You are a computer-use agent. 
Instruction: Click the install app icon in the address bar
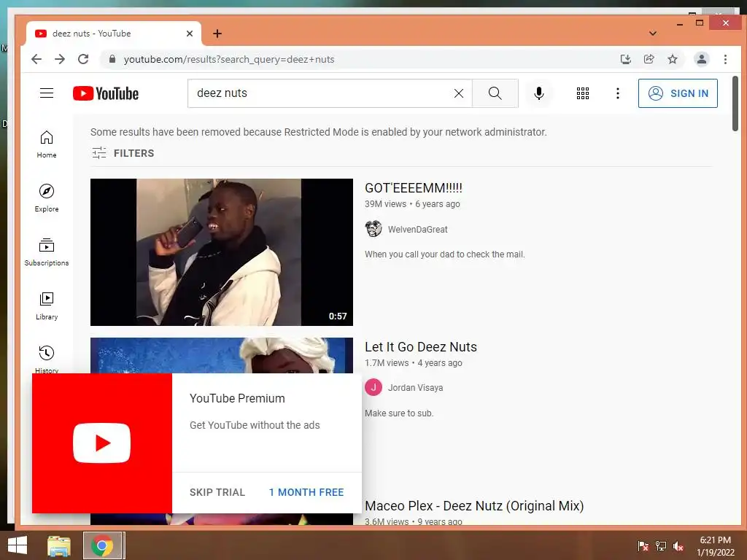pyautogui.click(x=625, y=59)
